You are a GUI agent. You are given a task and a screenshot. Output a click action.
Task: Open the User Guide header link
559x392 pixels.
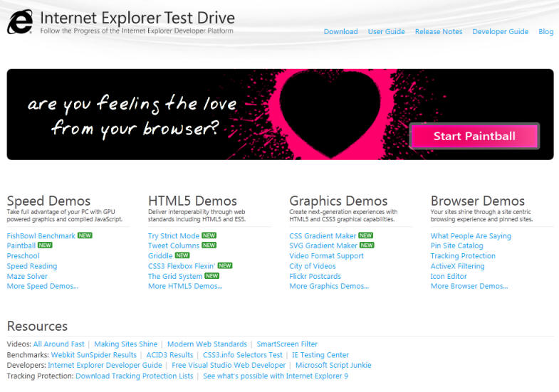tap(386, 32)
